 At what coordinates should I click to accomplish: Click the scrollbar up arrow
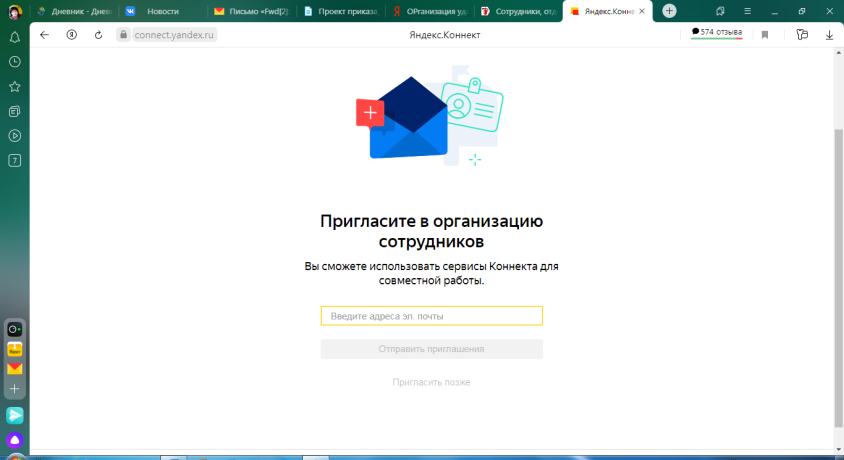point(838,53)
